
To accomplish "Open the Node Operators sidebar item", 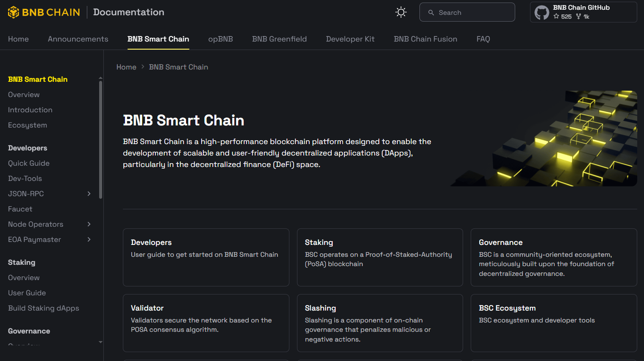I will click(x=36, y=224).
